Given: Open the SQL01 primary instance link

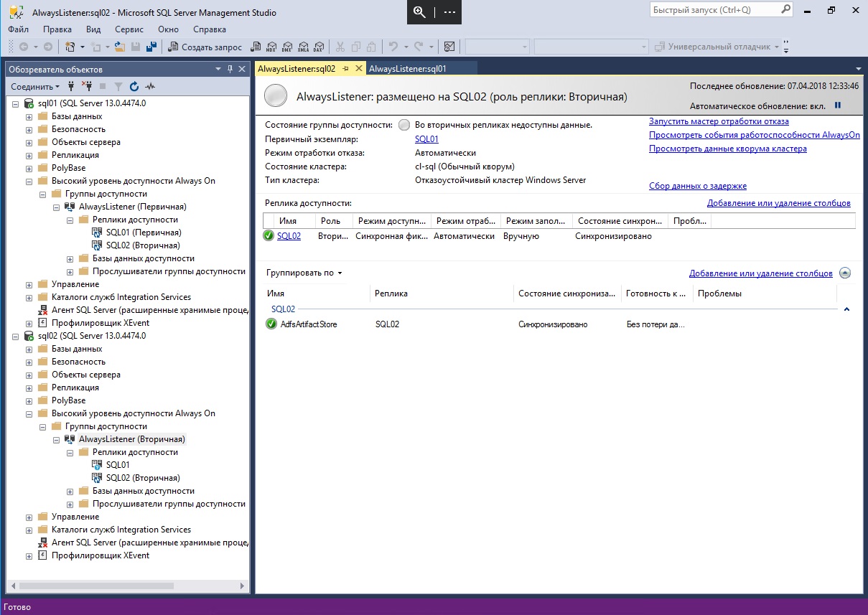Looking at the screenshot, I should (x=426, y=139).
